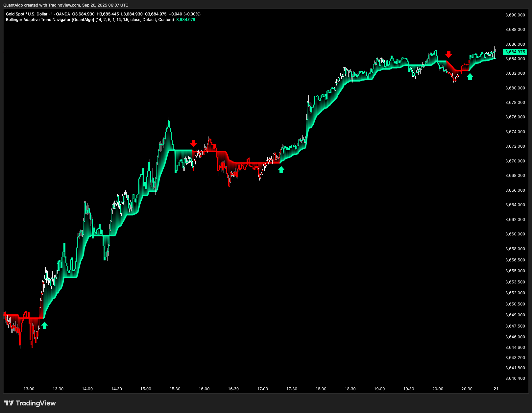Click the indicator value 3,684.079

(186, 20)
